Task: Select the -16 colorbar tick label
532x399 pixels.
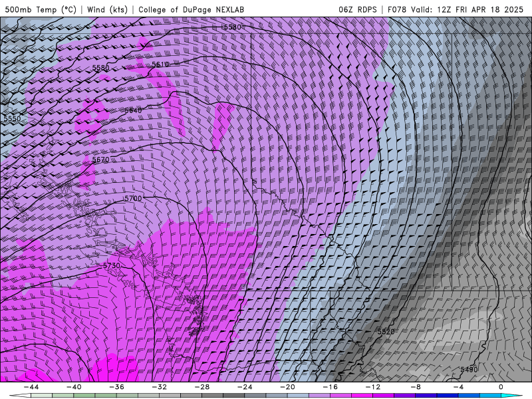Action: pos(330,387)
